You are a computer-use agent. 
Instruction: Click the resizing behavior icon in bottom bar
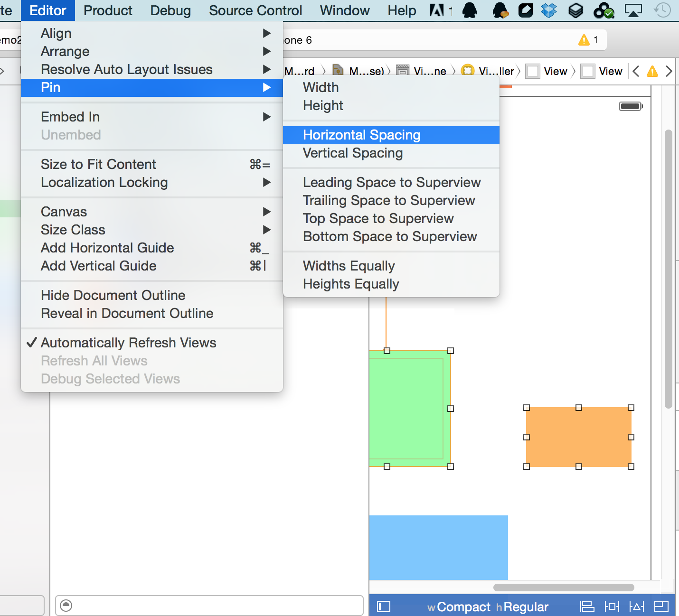tap(661, 607)
